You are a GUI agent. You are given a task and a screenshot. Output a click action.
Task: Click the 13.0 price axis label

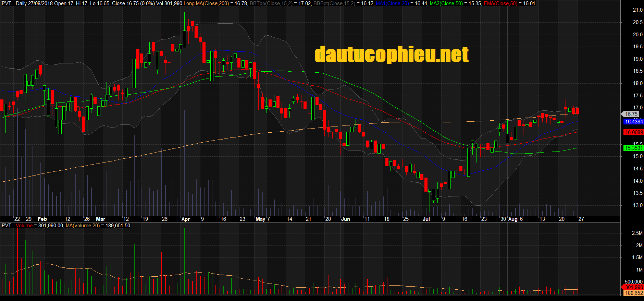click(x=637, y=205)
